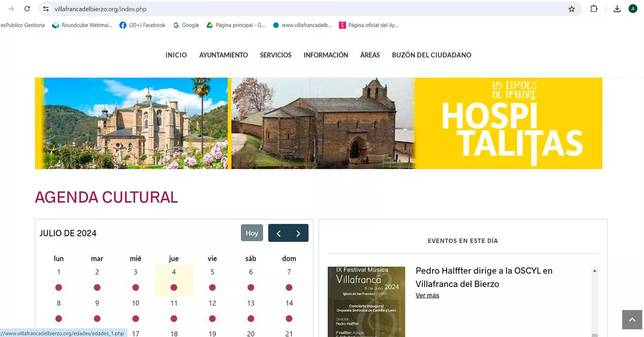Viewport: 644px width, 337px height.
Task: Reload the current page
Action: (x=27, y=9)
